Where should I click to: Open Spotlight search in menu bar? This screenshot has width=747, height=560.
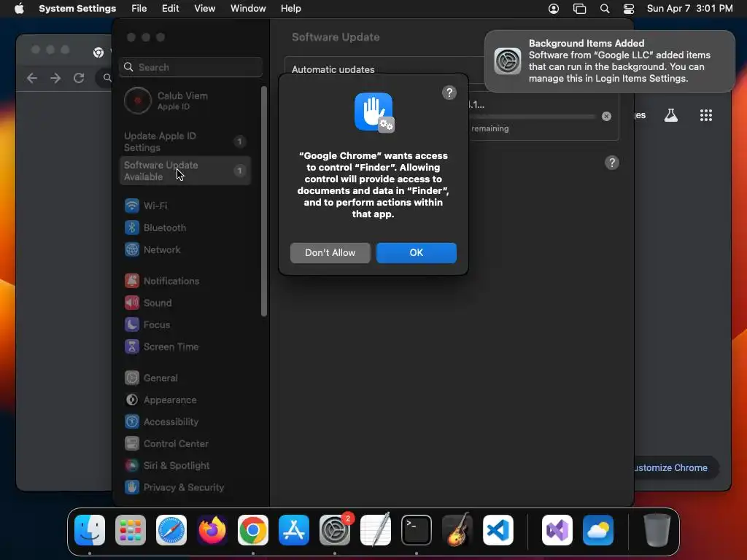[605, 9]
